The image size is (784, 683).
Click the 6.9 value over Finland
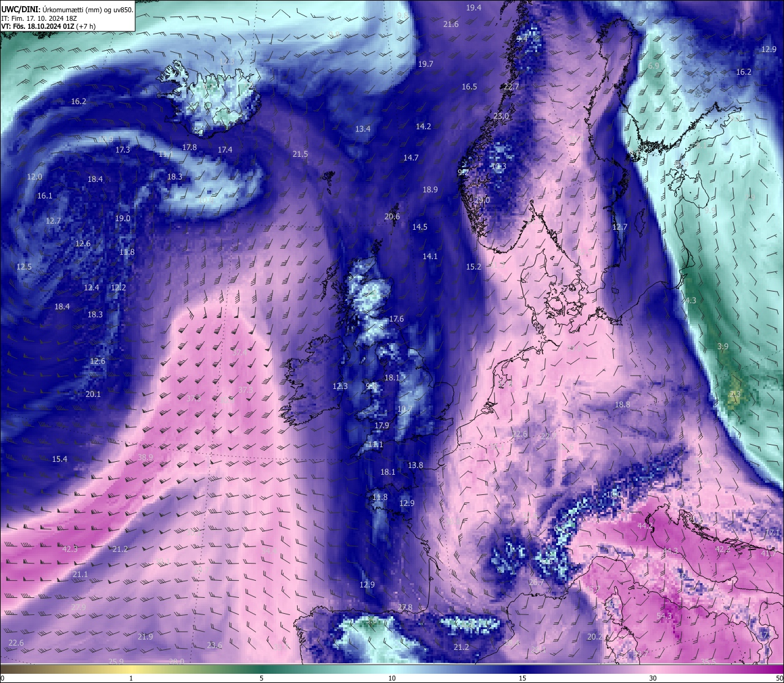(x=654, y=66)
